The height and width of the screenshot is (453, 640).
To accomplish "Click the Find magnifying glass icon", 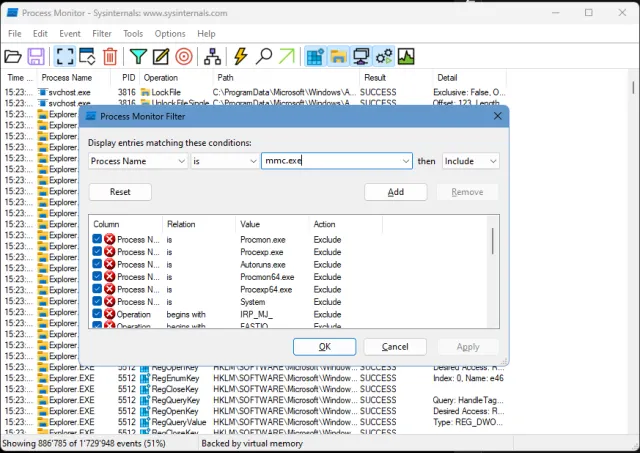I will click(264, 57).
